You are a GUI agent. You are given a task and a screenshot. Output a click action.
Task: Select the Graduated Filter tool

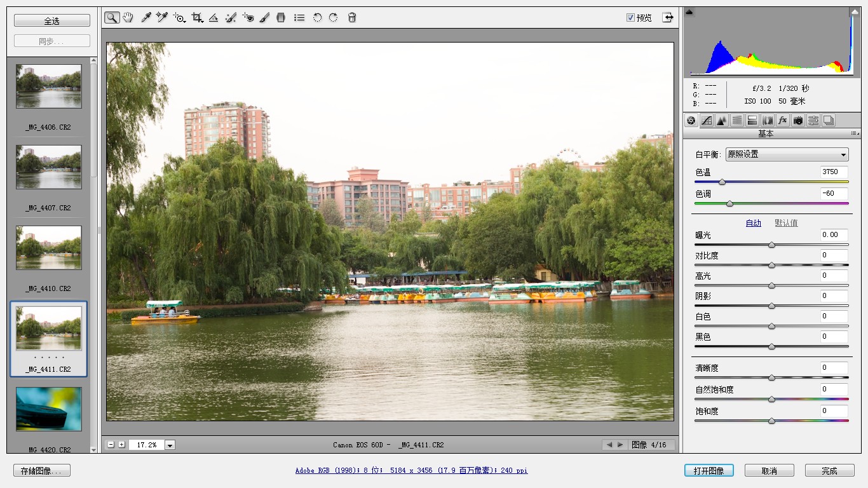point(281,18)
